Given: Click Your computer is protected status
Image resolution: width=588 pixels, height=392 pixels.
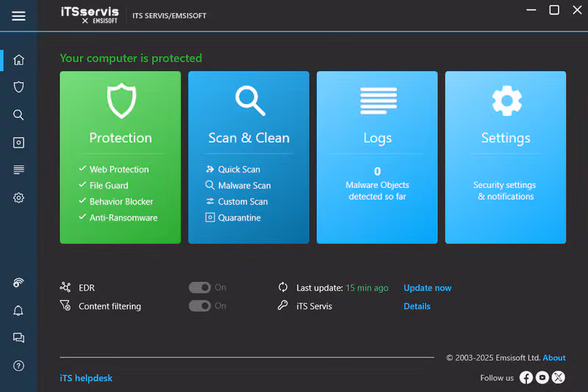Looking at the screenshot, I should click(x=131, y=58).
